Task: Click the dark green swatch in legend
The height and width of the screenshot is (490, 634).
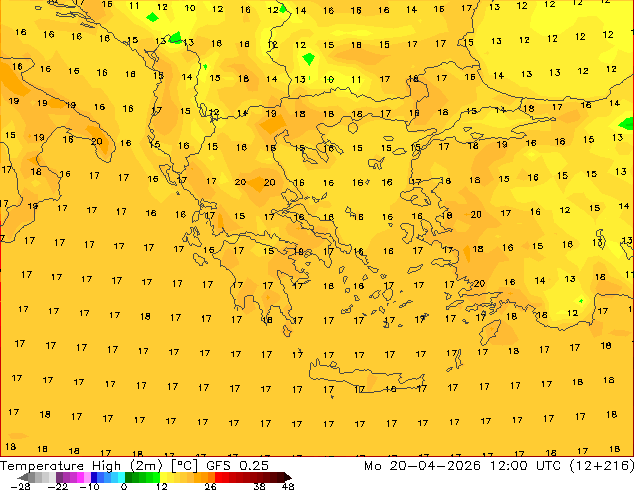Action: tap(128, 477)
